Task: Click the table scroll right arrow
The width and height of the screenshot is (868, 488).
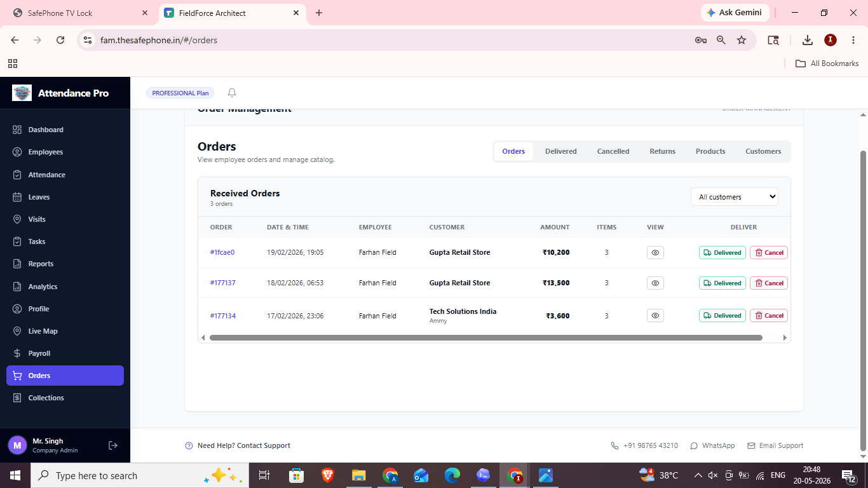Action: coord(785,337)
